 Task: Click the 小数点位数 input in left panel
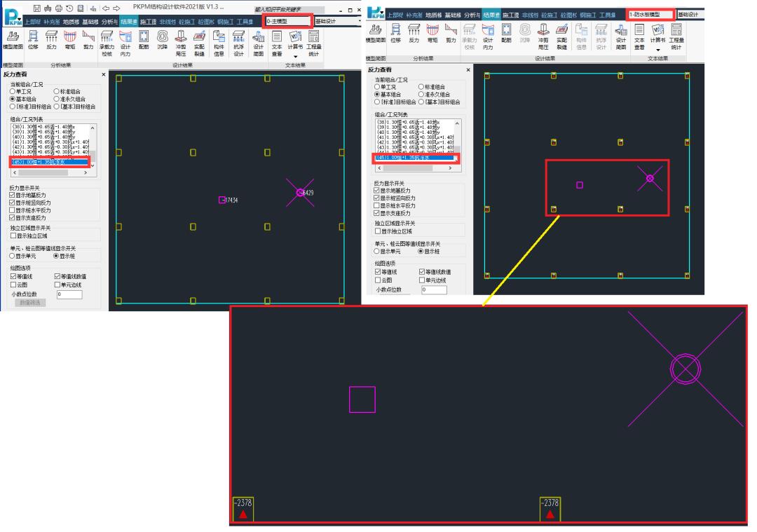(69, 294)
